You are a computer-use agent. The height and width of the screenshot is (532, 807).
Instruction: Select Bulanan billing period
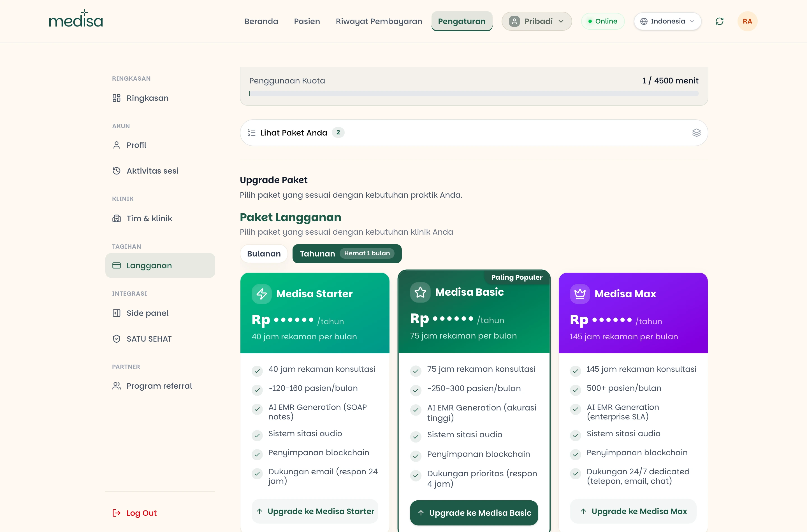pyautogui.click(x=264, y=254)
